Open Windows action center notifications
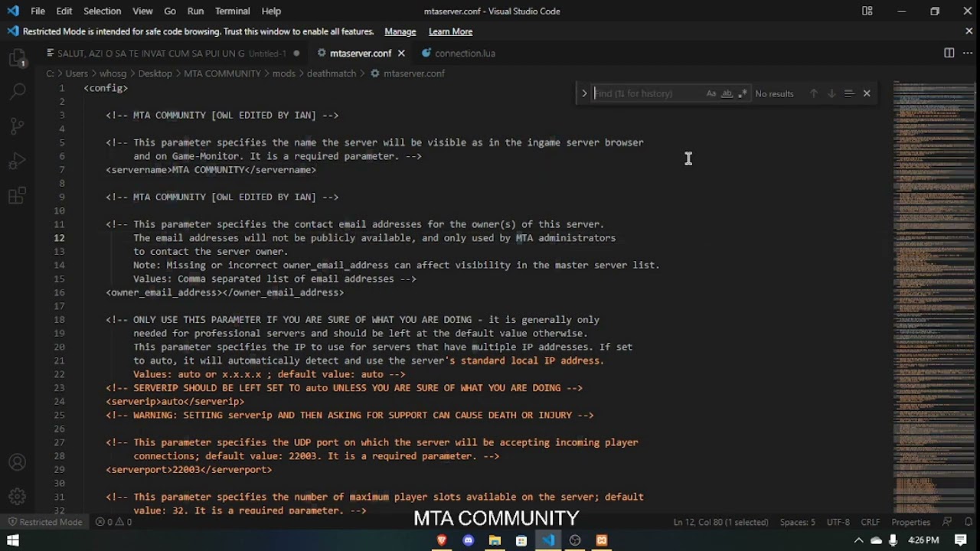Screen dimensions: 980x551 tap(961, 540)
